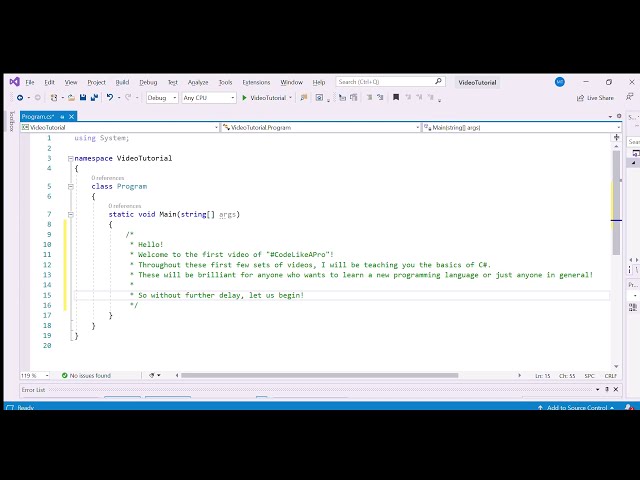This screenshot has width=640, height=480.
Task: Open the Edit menu
Action: click(49, 82)
